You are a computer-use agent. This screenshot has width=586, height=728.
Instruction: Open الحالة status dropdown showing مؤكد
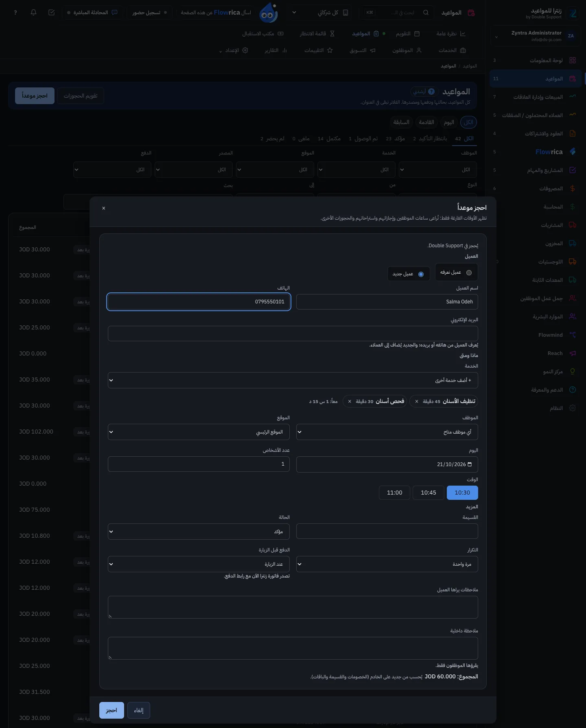pyautogui.click(x=199, y=532)
